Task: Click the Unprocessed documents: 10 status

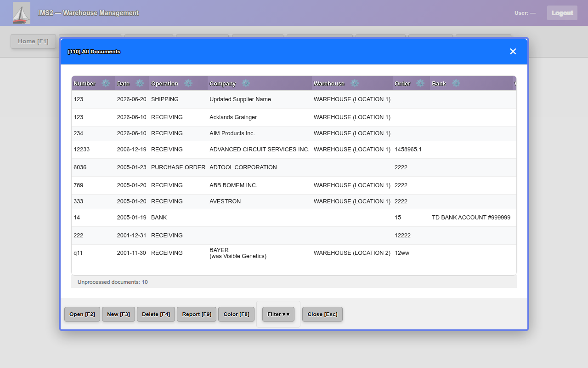Action: pos(113,282)
